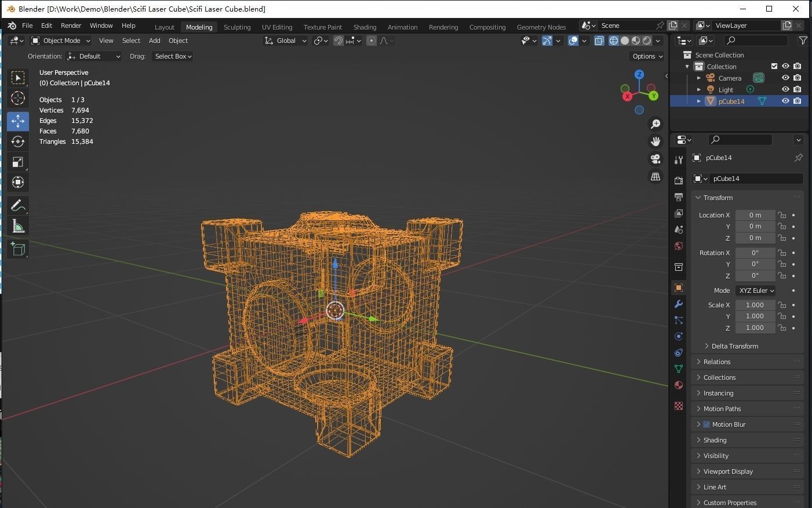Lock the Location X value
Viewport: 812px width, 508px height.
pos(782,215)
